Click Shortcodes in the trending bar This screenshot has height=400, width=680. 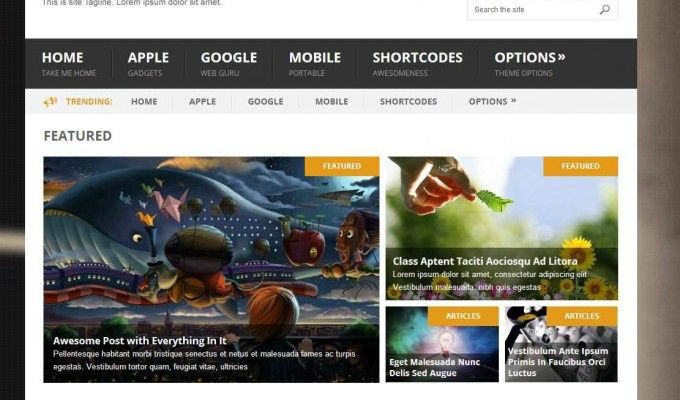409,102
